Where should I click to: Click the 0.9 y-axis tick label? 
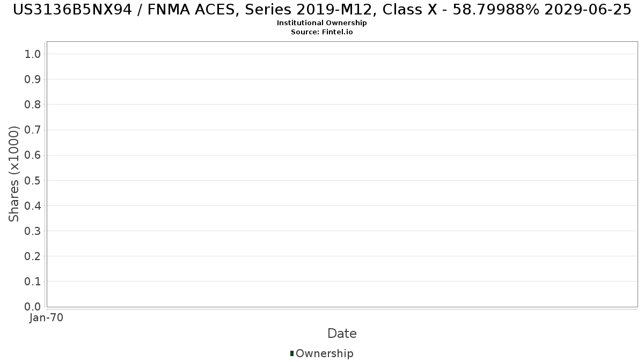point(33,79)
